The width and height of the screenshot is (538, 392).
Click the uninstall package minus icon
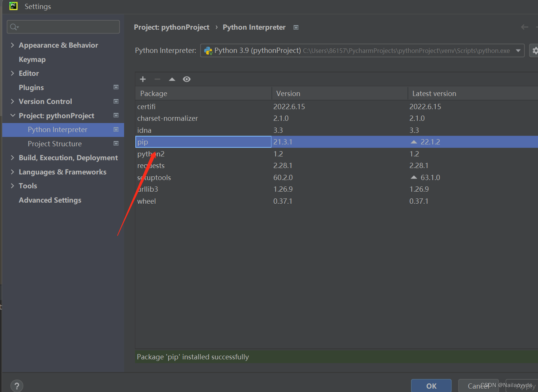click(x=157, y=79)
